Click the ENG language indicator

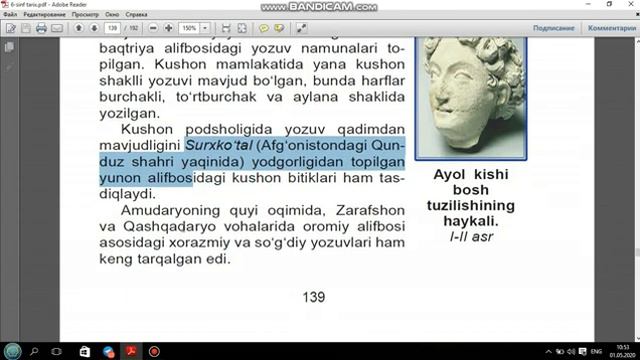pyautogui.click(x=596, y=351)
